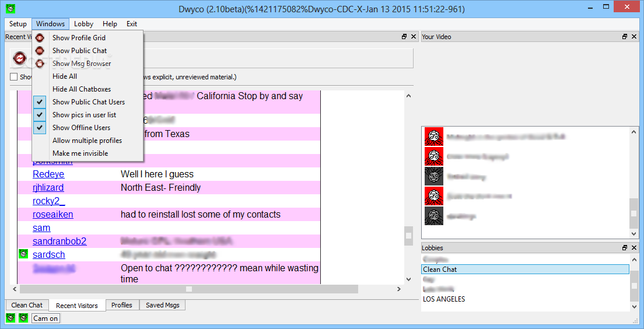Click the Lobbies list scroll down arrow
This screenshot has height=329, width=644.
coord(635,306)
